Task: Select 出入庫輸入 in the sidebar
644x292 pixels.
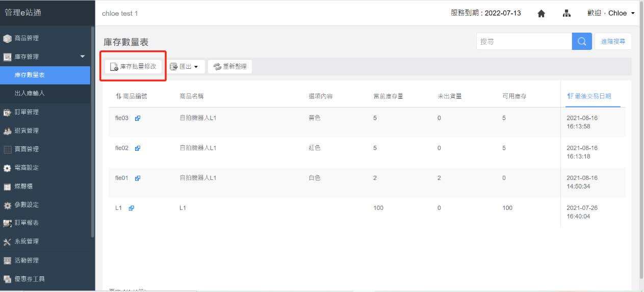Action: click(30, 93)
